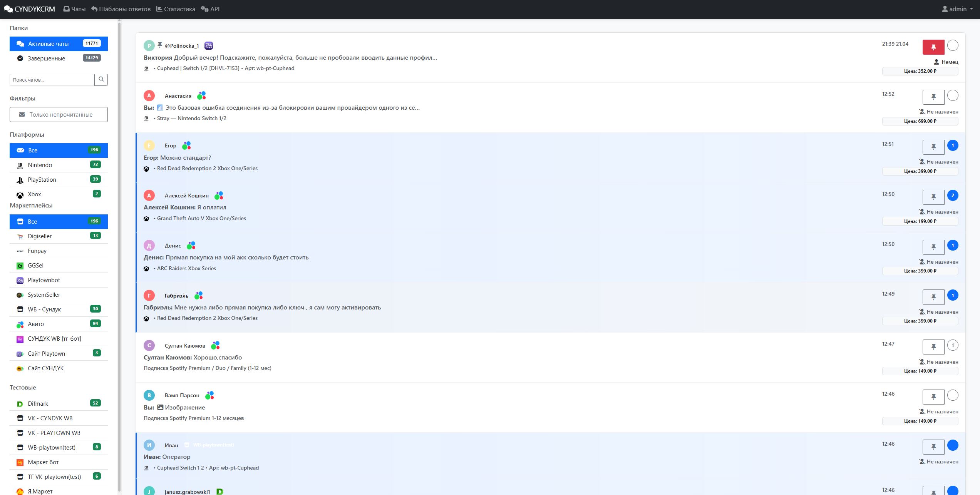
Task: Filter by Funpay marketplace
Action: [x=59, y=251]
